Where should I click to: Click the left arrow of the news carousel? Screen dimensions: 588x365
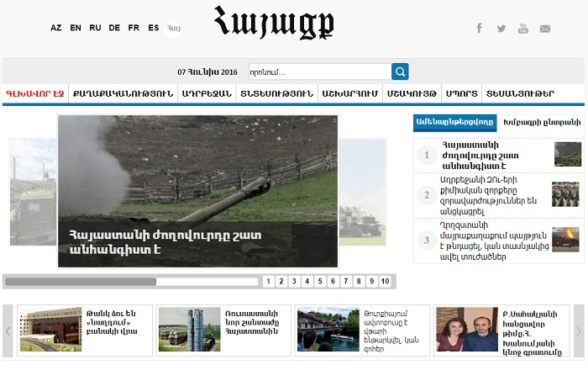click(8, 331)
